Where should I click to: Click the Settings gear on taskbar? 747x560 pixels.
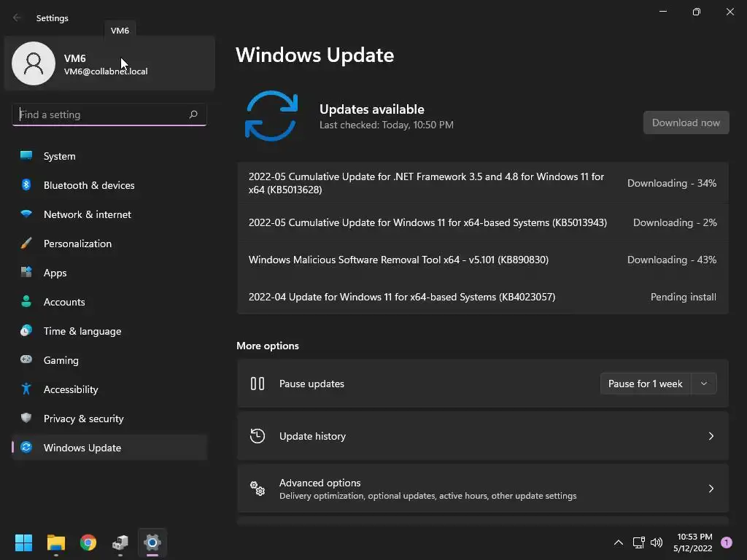point(152,542)
